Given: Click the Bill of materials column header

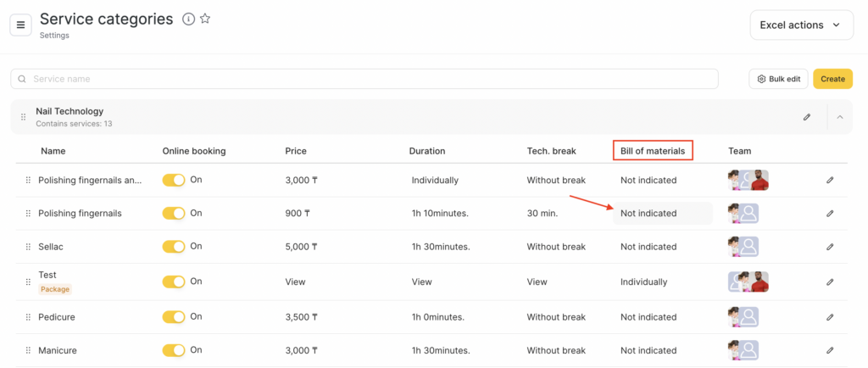Looking at the screenshot, I should 653,151.
